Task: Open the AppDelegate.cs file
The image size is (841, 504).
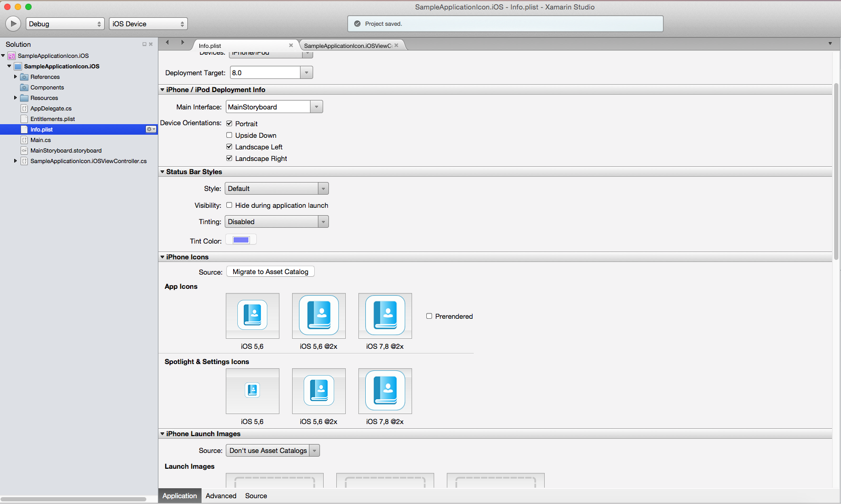Action: pos(51,108)
